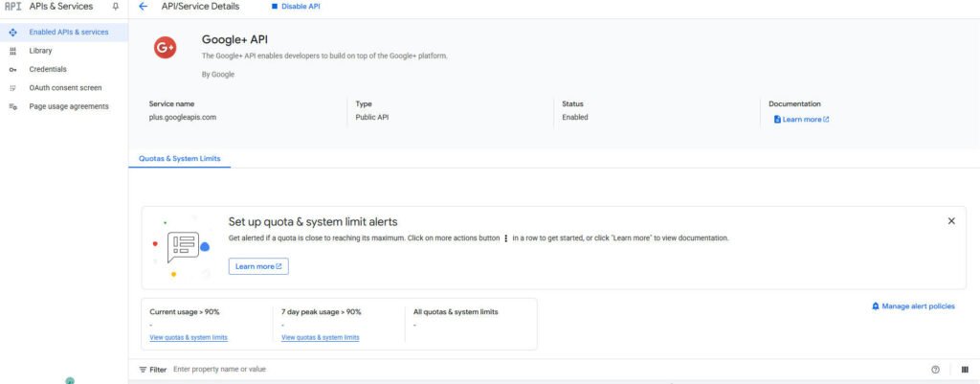Open Documentation Learn more link
This screenshot has height=384, width=980.
[801, 120]
